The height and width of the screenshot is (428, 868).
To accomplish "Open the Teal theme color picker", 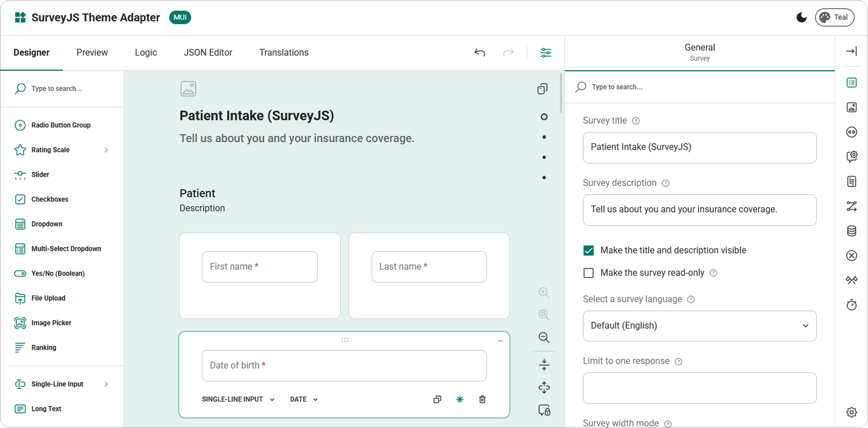I will pos(834,17).
